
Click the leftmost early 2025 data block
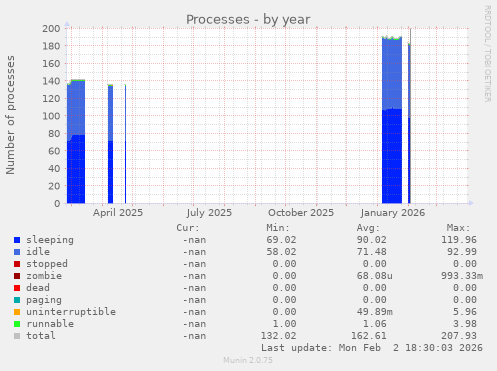click(x=76, y=142)
